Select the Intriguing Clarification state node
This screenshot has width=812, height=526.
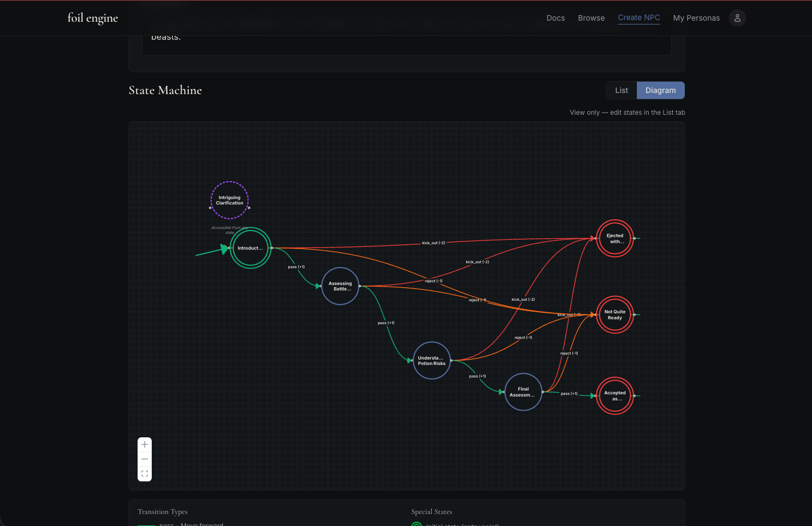229,200
